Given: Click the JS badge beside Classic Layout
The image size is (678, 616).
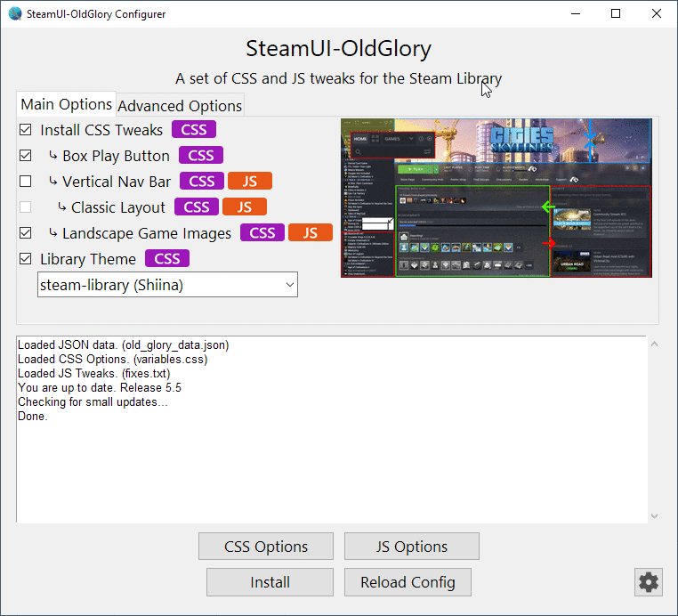Looking at the screenshot, I should tap(245, 207).
